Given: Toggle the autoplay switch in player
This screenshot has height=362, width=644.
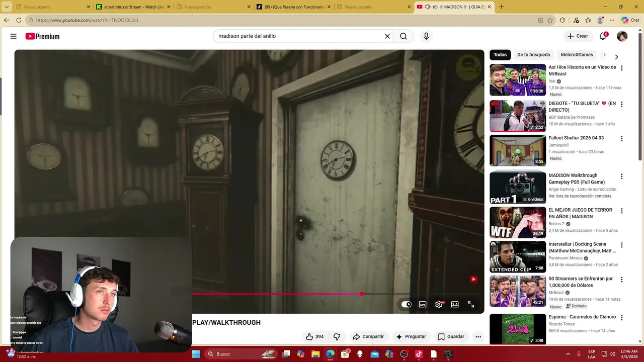Looking at the screenshot, I should click(407, 304).
